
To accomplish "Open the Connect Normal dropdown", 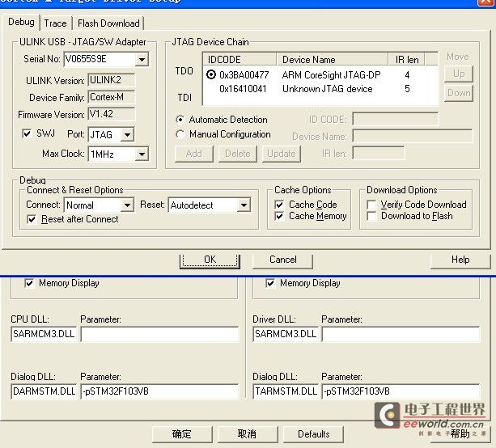I will (127, 205).
